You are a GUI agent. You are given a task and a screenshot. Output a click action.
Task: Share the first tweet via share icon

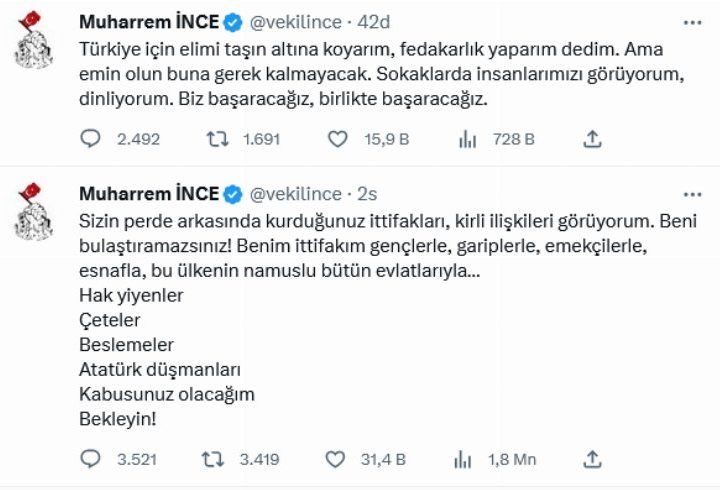592,139
